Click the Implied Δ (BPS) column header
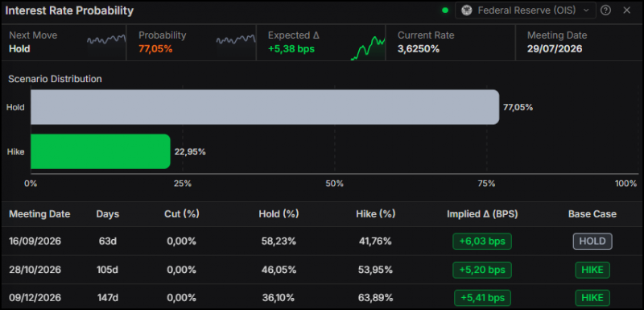 pyautogui.click(x=482, y=214)
